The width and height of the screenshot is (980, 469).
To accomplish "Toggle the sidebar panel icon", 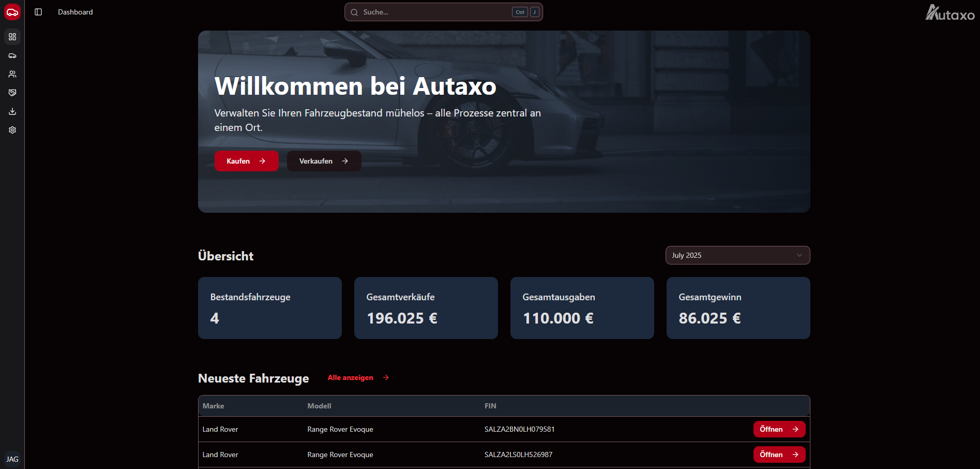I will point(38,12).
